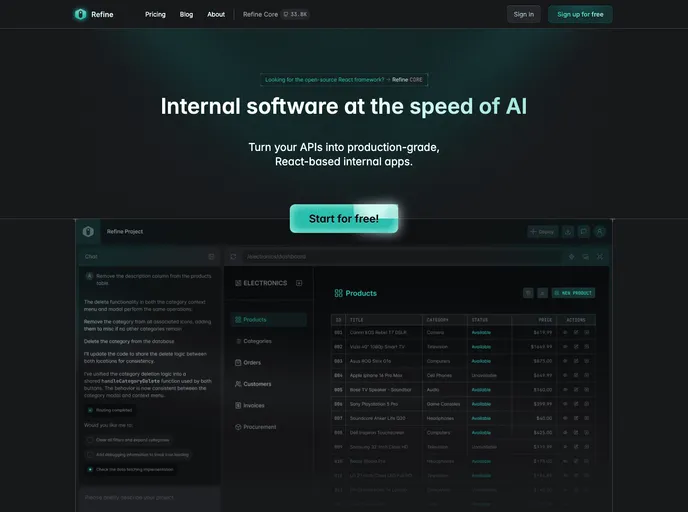The height and width of the screenshot is (512, 688).
Task: Select Customers in the sidebar
Action: click(257, 384)
